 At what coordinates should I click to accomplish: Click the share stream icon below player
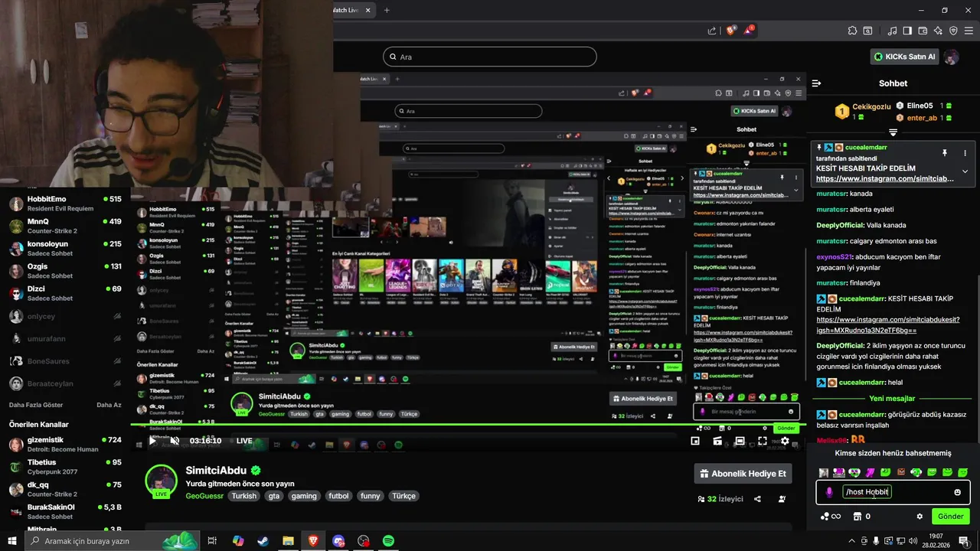pyautogui.click(x=757, y=499)
